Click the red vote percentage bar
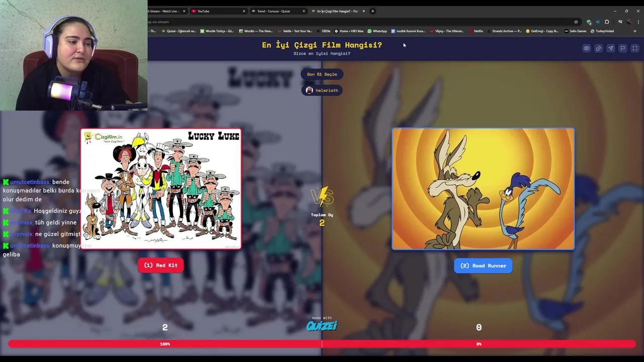The width and height of the screenshot is (644, 362). [x=322, y=344]
